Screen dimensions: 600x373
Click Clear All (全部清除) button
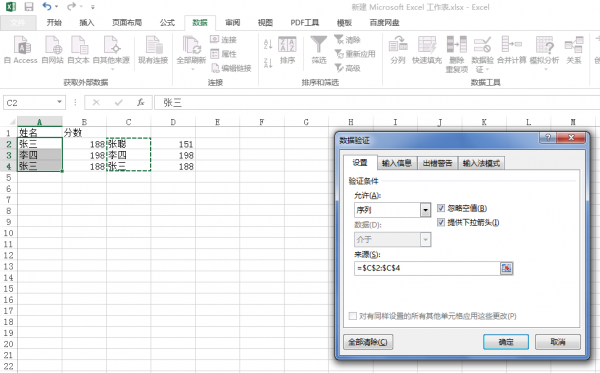pyautogui.click(x=368, y=342)
